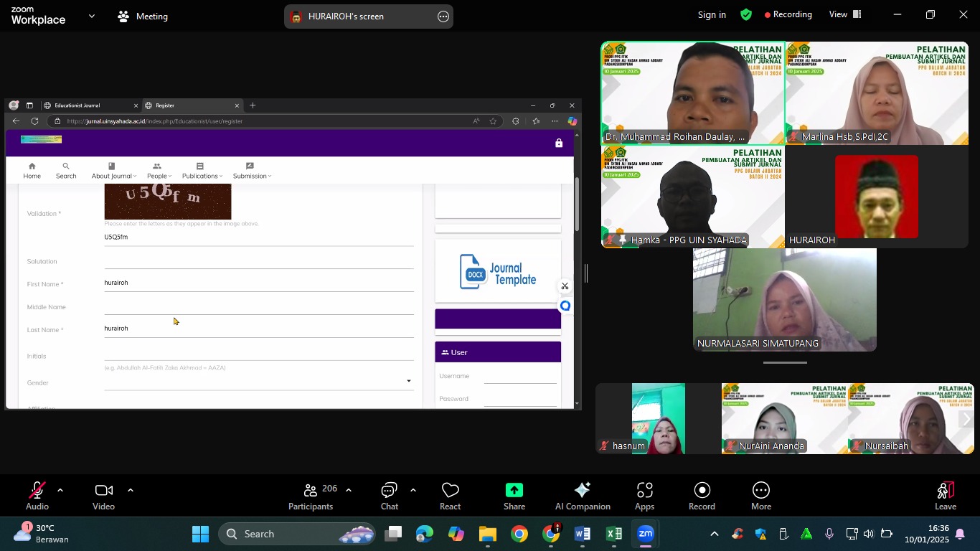Open the AI Companion in Zoom

point(583,496)
